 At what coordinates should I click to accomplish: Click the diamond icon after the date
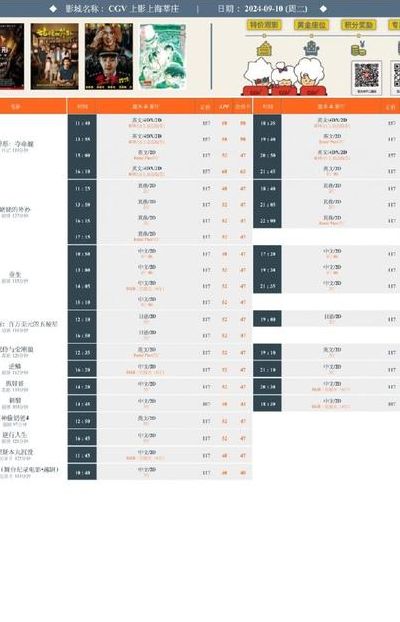(323, 9)
